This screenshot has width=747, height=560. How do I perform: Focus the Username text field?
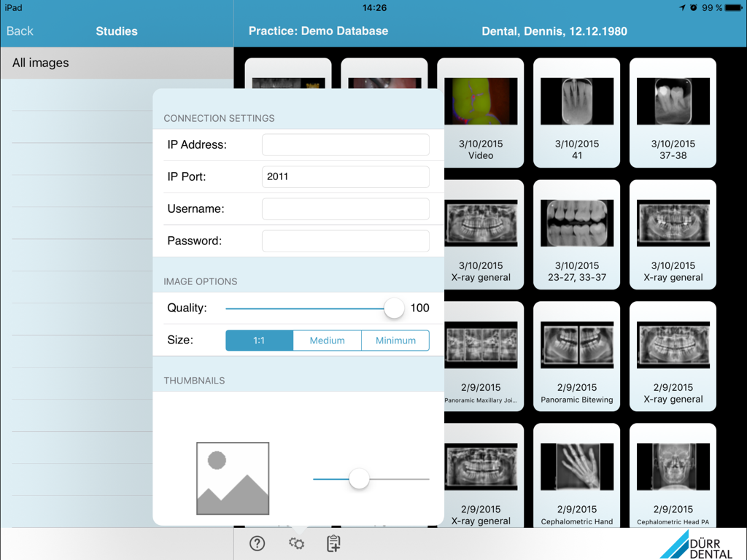pos(344,209)
